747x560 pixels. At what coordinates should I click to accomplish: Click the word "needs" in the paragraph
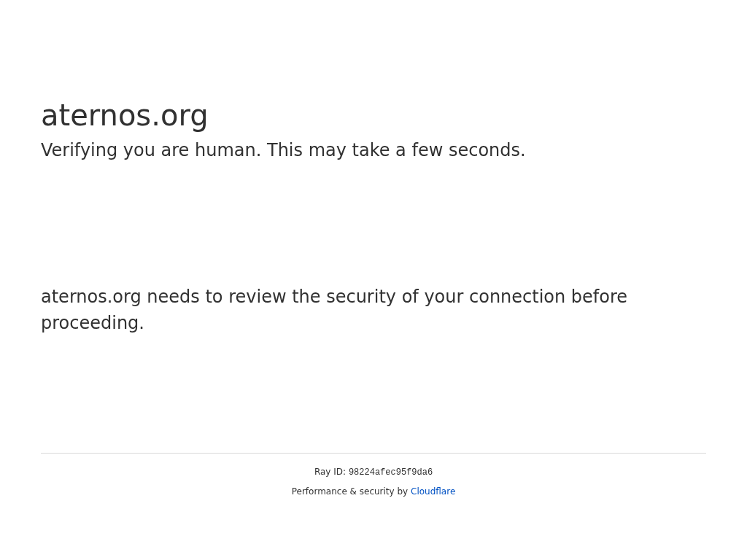click(x=173, y=297)
